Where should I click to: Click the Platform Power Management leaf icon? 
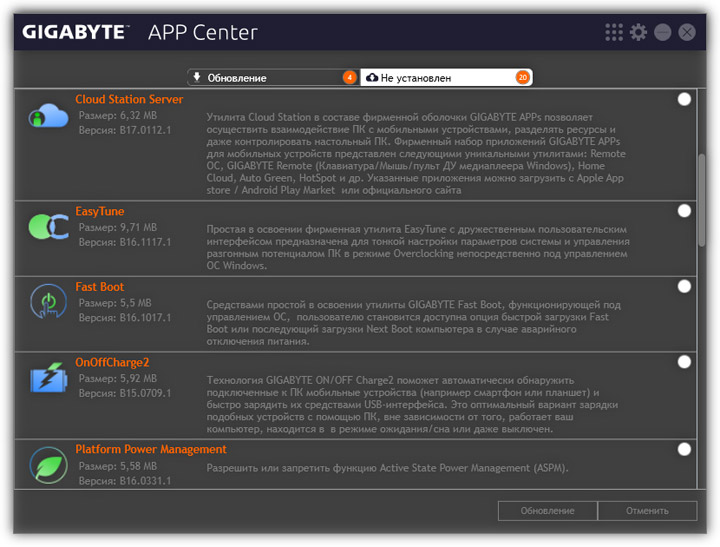[49, 465]
